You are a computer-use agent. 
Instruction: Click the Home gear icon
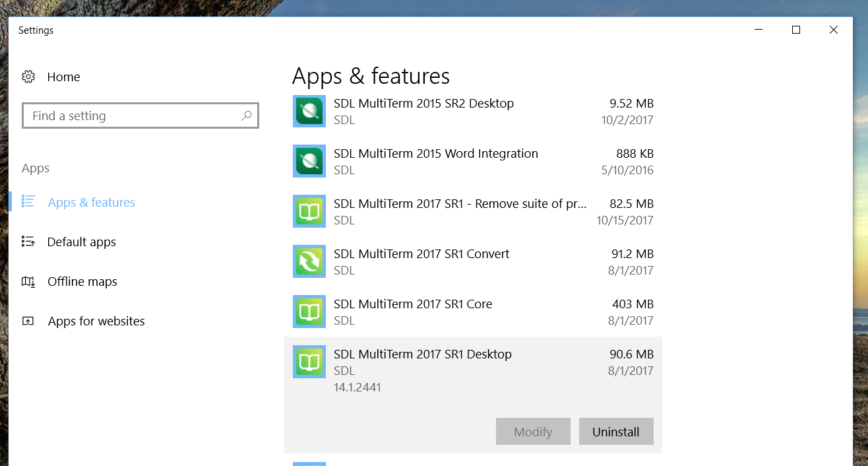pyautogui.click(x=28, y=77)
